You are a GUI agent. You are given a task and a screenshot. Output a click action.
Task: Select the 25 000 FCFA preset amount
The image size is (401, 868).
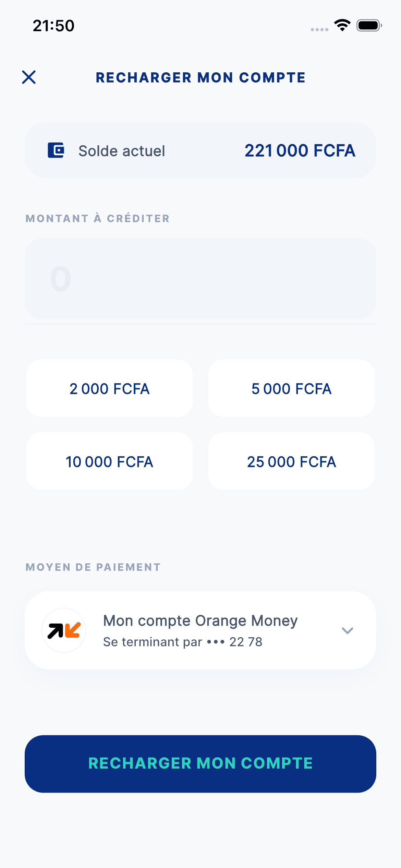291,461
